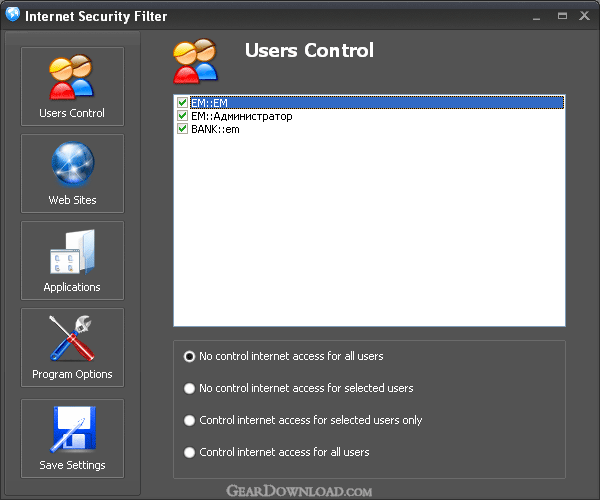Click the Save Settings floppy icon
The height and width of the screenshot is (500, 600).
[73, 429]
